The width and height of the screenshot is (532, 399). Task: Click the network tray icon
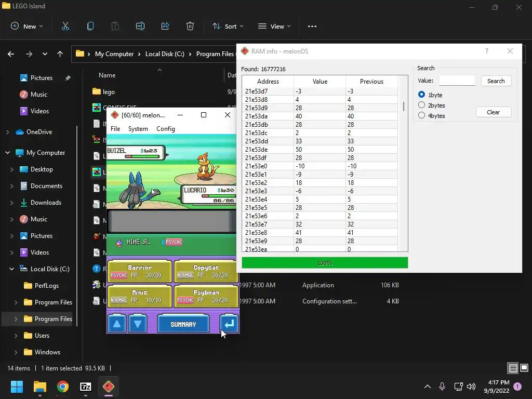point(458,386)
